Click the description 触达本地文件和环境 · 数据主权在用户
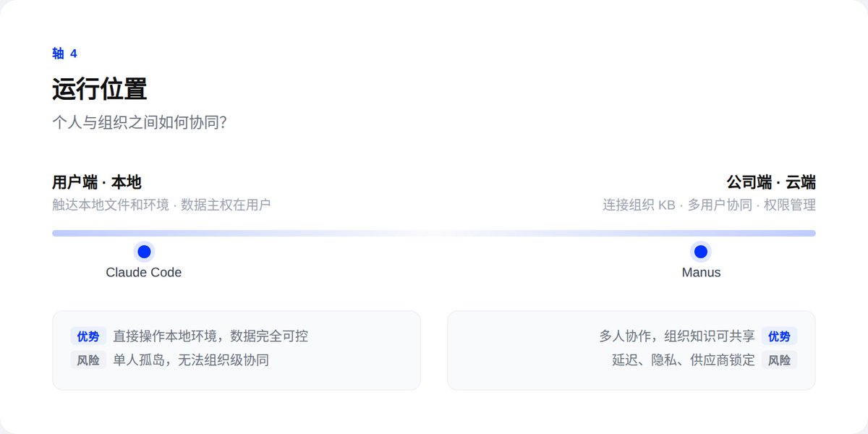This screenshot has height=434, width=868. (161, 205)
